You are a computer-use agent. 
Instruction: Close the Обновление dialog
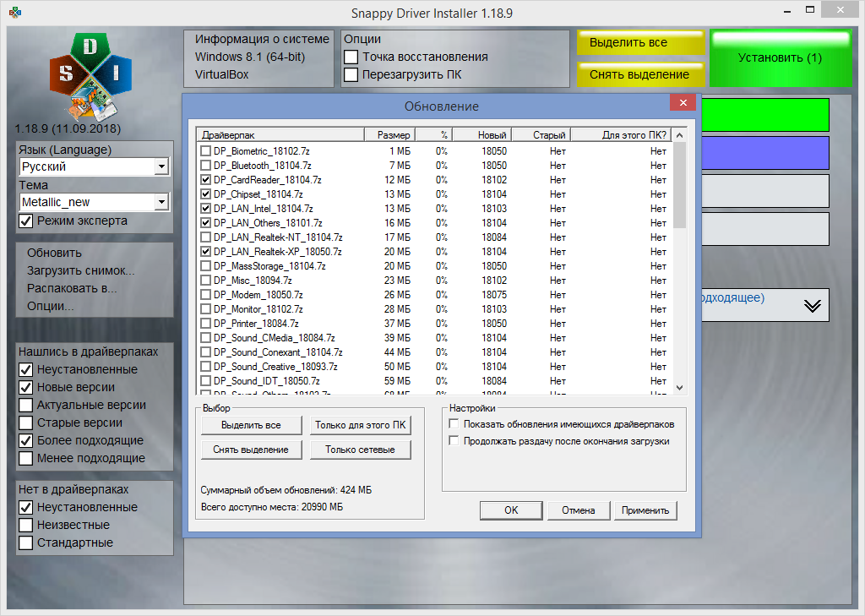tap(683, 103)
